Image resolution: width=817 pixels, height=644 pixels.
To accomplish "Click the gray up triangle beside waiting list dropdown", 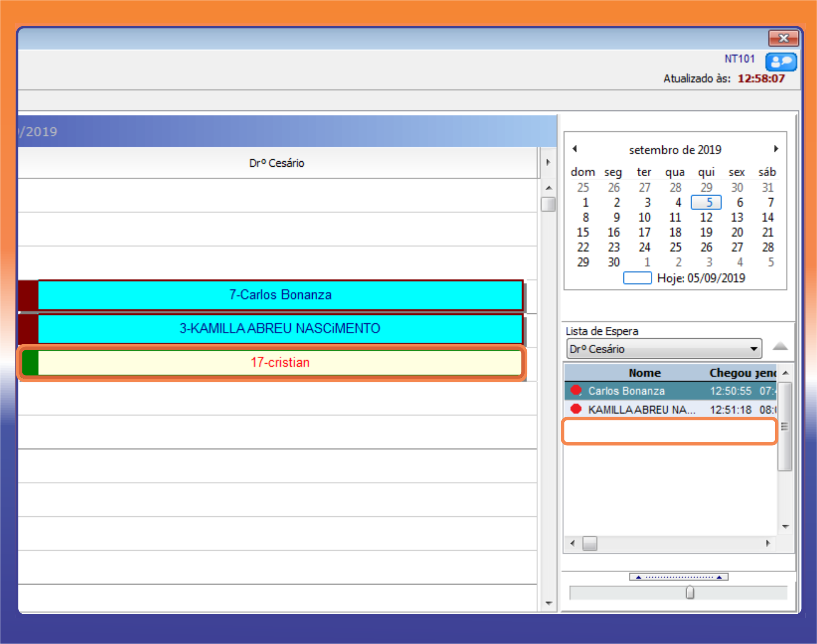I will click(780, 347).
